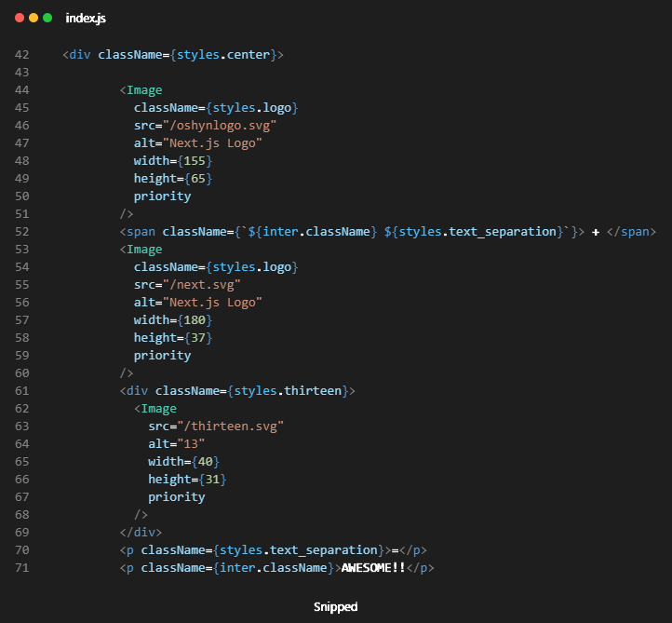Click 'priority' on line 59

[x=163, y=356]
